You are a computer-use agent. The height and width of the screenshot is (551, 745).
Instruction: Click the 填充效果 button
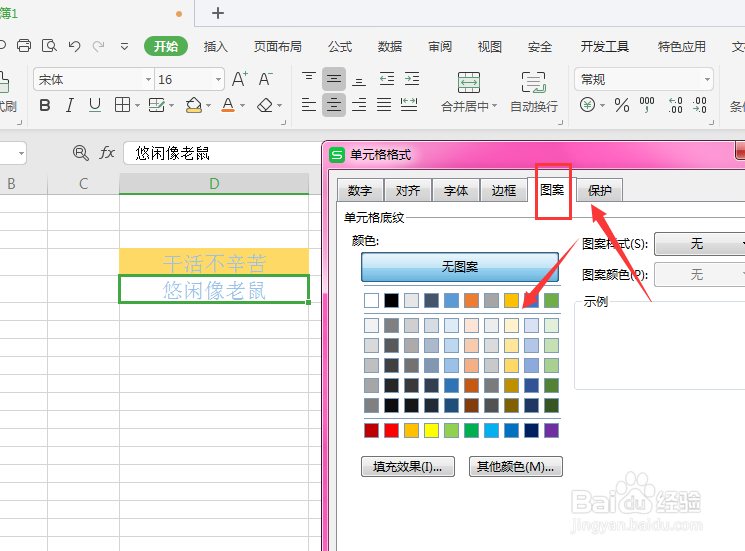(x=408, y=466)
